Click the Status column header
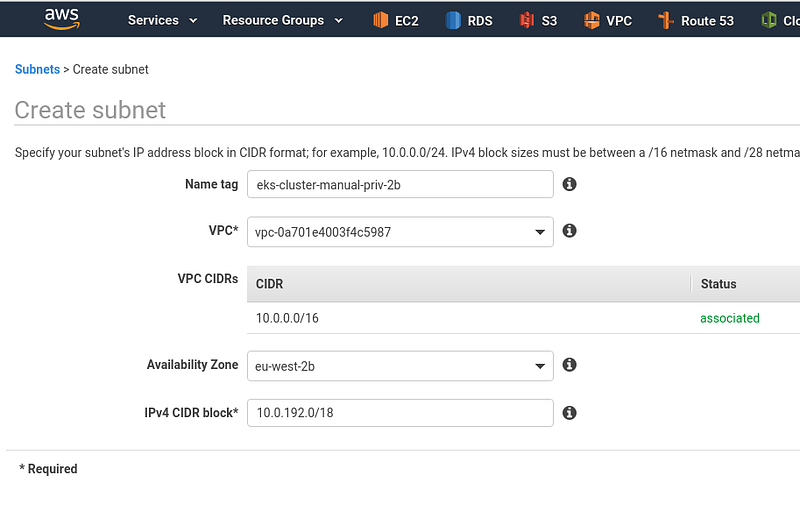The image size is (800, 512). (x=718, y=284)
